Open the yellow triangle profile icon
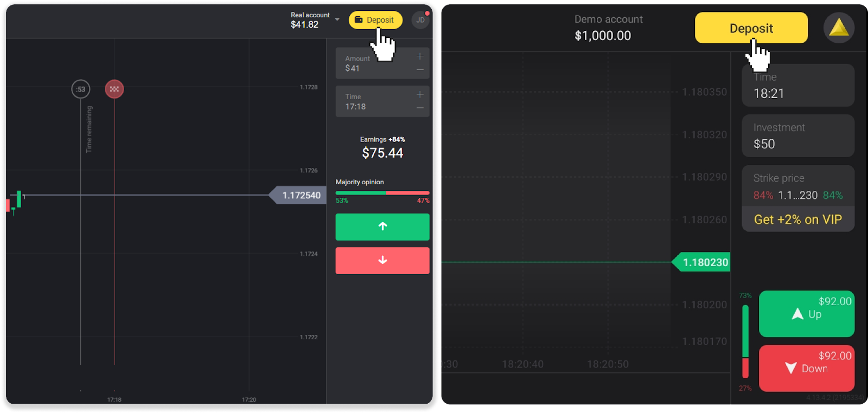 click(x=839, y=28)
